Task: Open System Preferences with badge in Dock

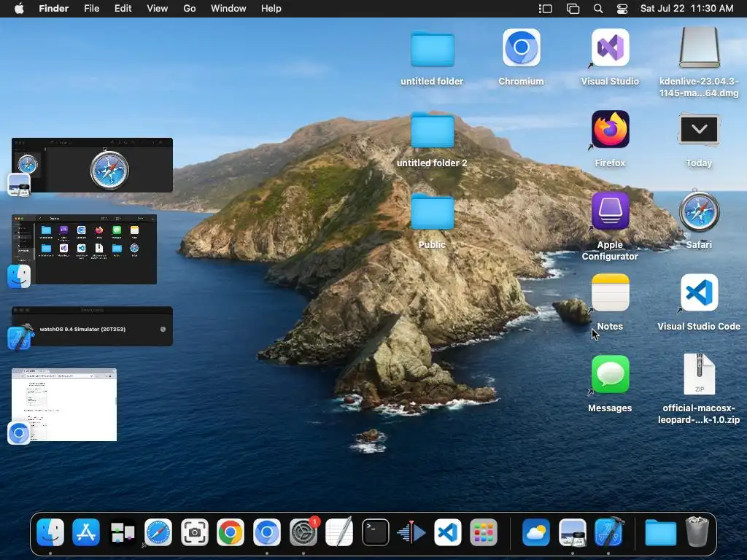Action: (303, 532)
